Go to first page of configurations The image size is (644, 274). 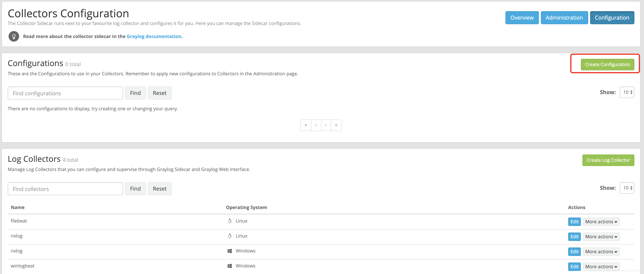[x=305, y=125]
